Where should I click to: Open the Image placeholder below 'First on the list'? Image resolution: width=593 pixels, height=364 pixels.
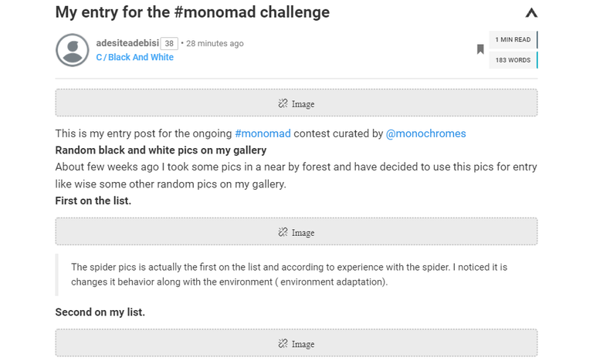[x=296, y=231]
